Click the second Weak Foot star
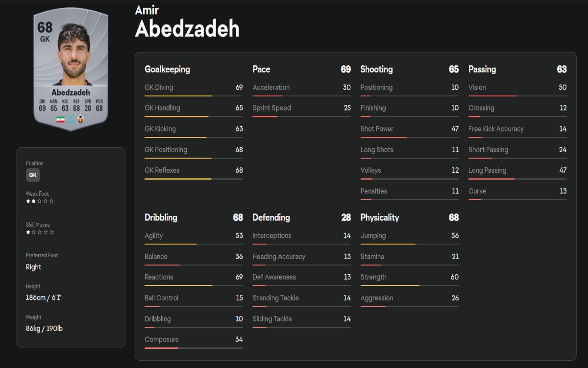Image resolution: width=588 pixels, height=368 pixels. tap(34, 201)
